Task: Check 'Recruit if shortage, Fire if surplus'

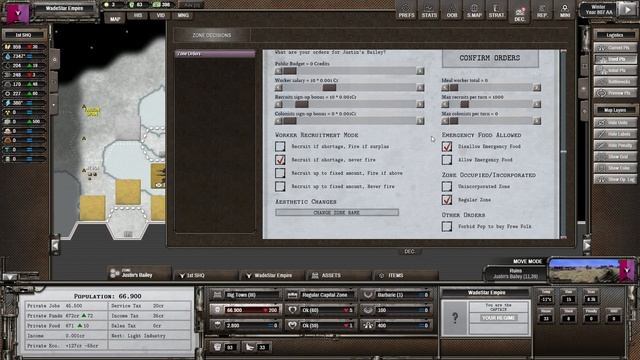Action: click(x=280, y=146)
